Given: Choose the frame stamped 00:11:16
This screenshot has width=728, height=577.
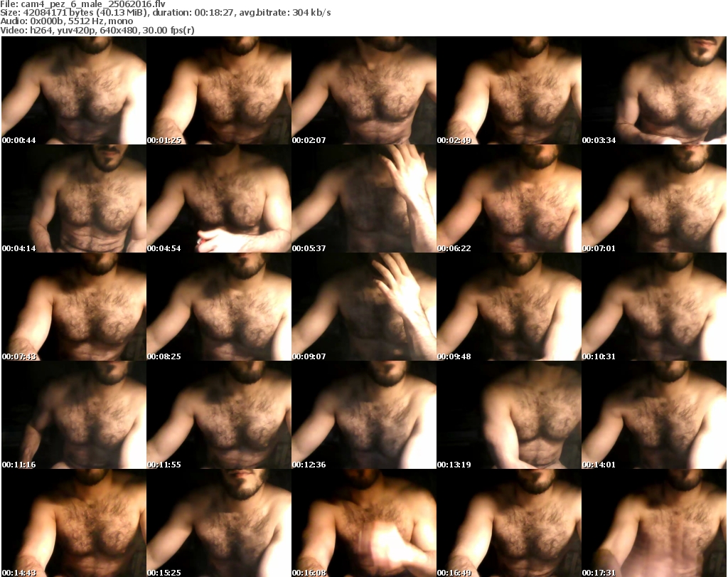Looking at the screenshot, I should pyautogui.click(x=74, y=415).
